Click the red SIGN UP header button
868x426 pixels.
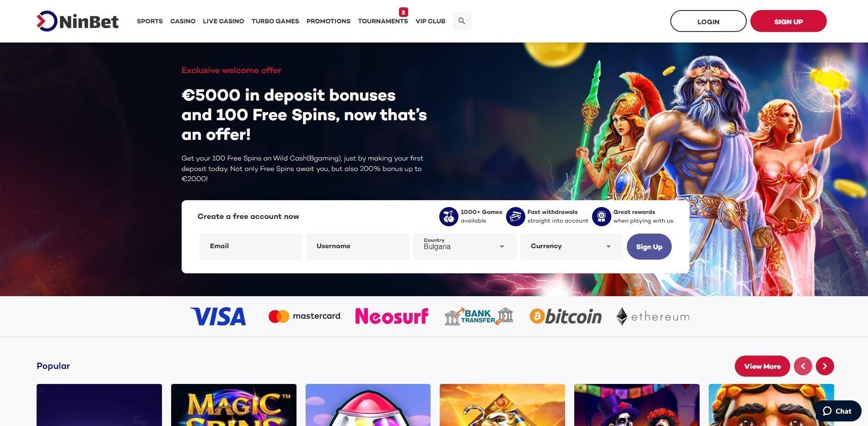pos(788,21)
